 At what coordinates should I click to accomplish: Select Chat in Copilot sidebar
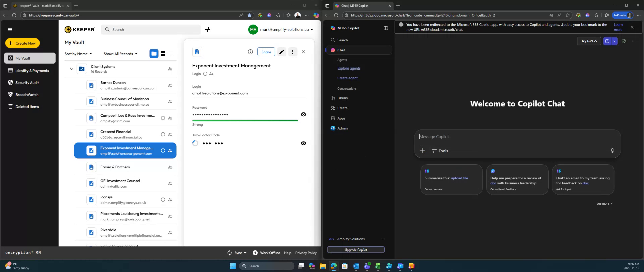point(359,50)
